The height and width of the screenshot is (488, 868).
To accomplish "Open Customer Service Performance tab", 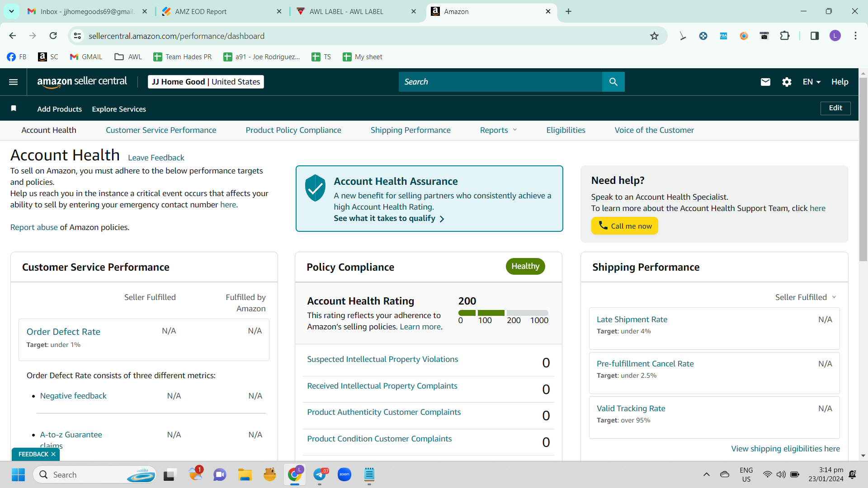I will click(161, 130).
